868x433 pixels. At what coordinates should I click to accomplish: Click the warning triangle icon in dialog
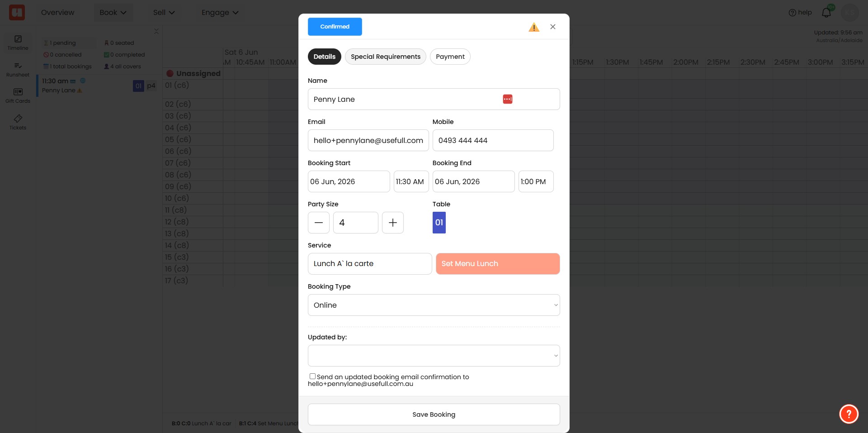pos(534,27)
